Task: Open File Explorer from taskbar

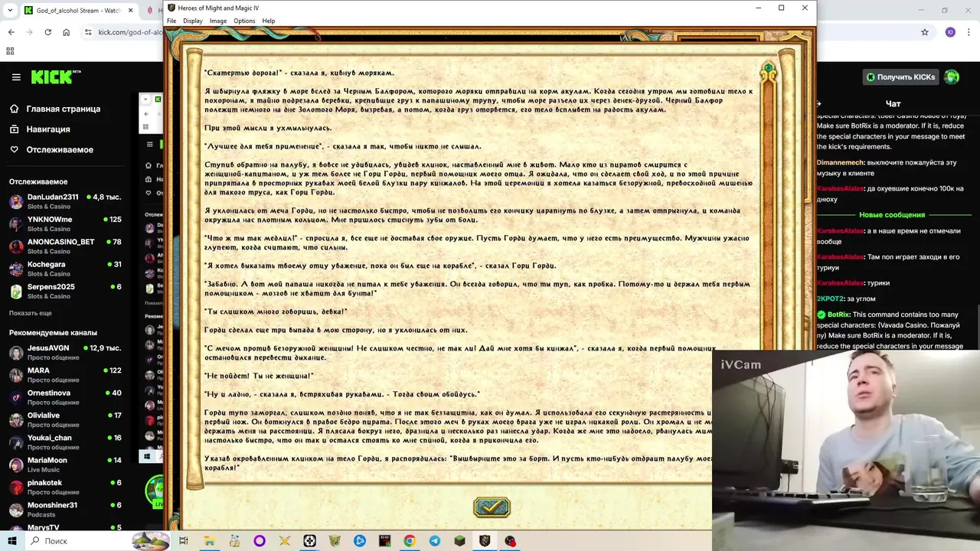Action: click(209, 541)
